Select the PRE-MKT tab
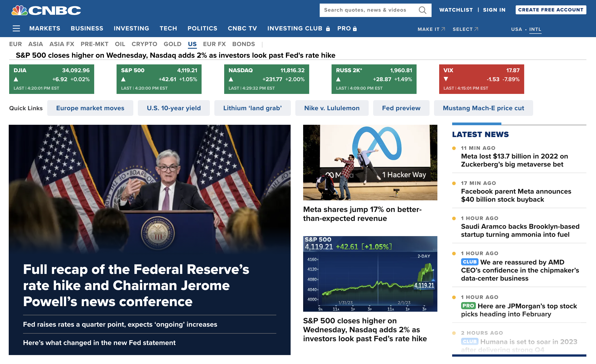 coord(94,44)
